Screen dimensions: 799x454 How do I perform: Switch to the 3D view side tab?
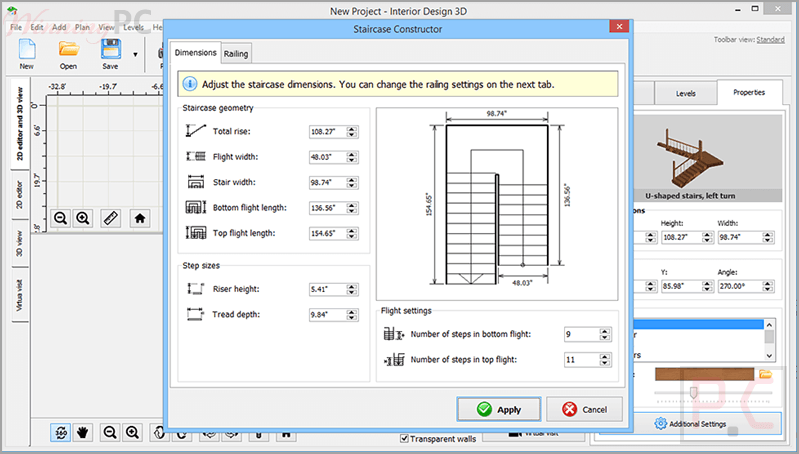click(x=19, y=244)
